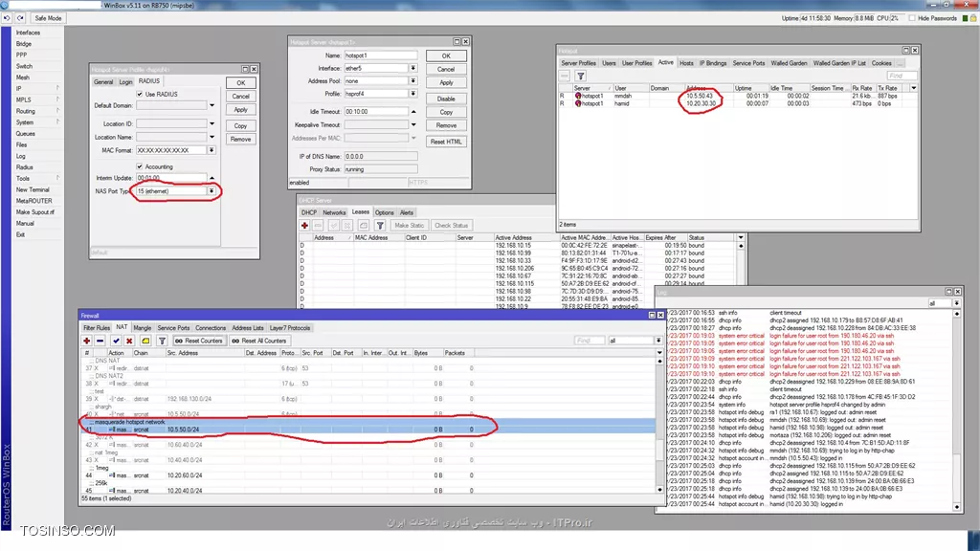The width and height of the screenshot is (980, 551).
Task: Disable selected Firewall rule with the red X icon
Action: (x=129, y=341)
